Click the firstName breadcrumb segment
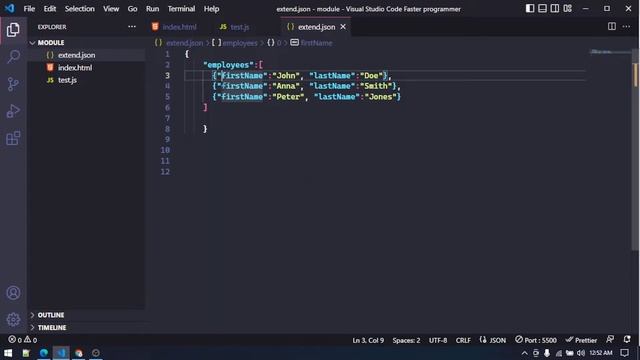The width and height of the screenshot is (640, 360). click(316, 43)
